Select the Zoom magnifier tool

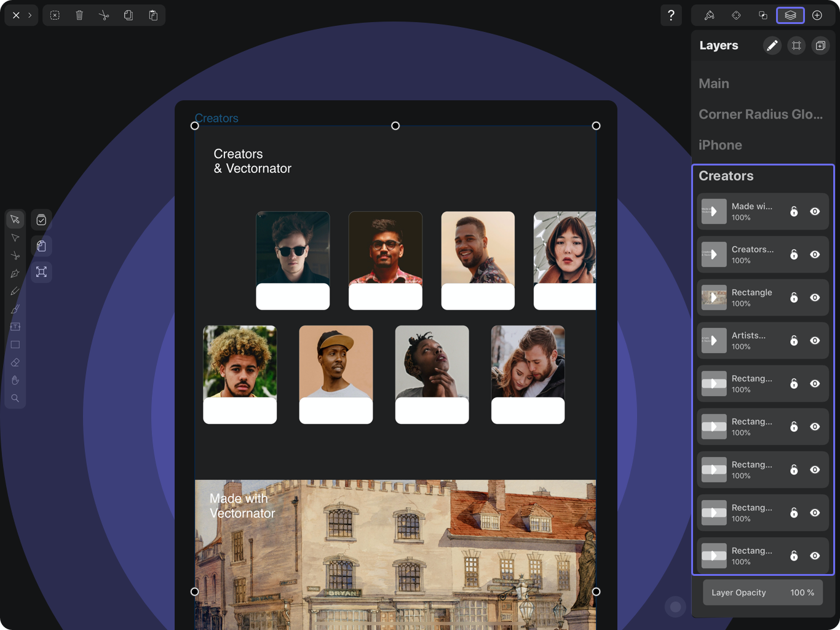pyautogui.click(x=15, y=398)
